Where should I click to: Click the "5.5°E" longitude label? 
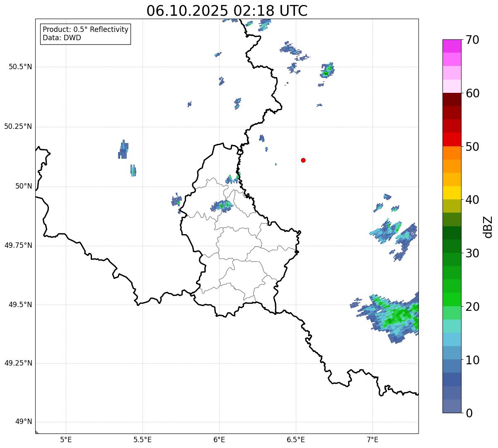click(x=143, y=440)
